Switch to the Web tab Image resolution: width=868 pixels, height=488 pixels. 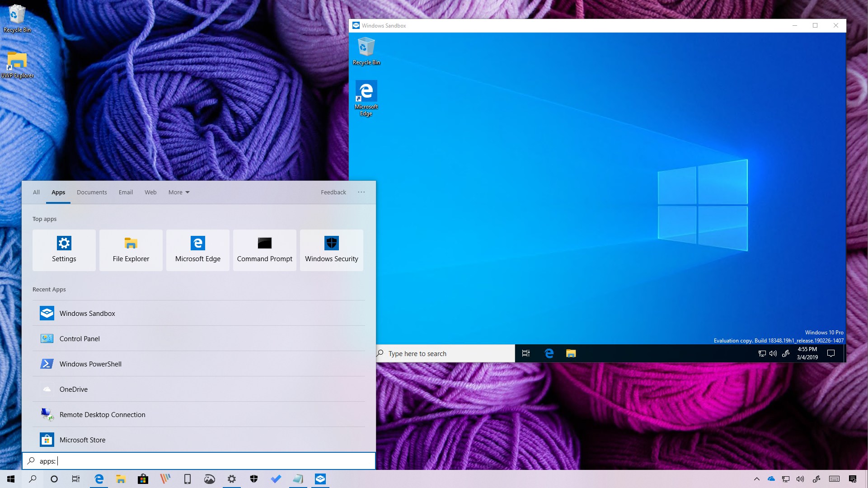(150, 192)
